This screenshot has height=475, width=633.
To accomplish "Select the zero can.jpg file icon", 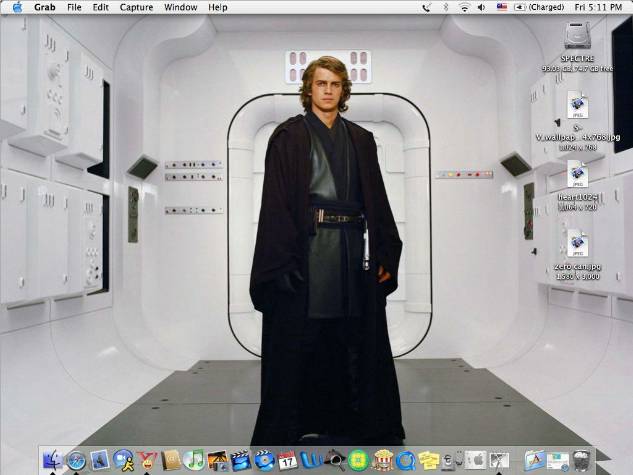I will (578, 243).
